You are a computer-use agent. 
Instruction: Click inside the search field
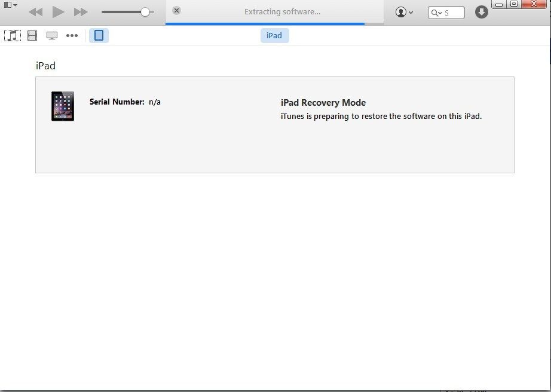tap(453, 13)
